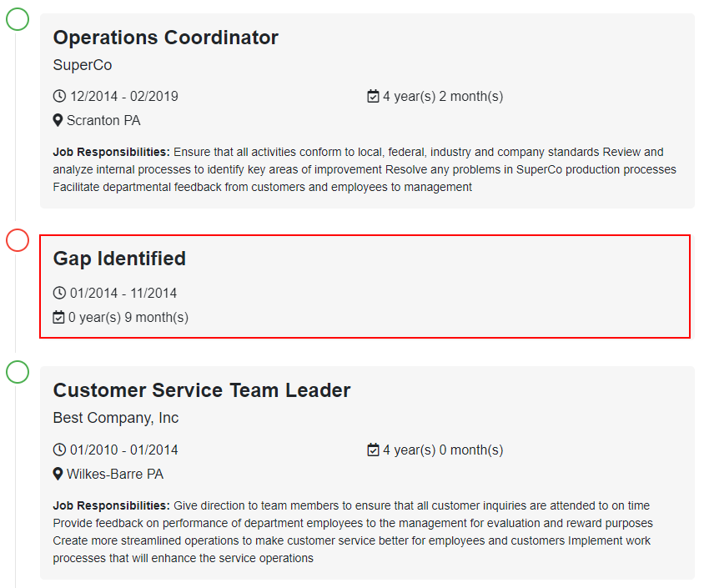Open the Operations Coordinator job title
Screen dimensions: 704x588
click(166, 38)
